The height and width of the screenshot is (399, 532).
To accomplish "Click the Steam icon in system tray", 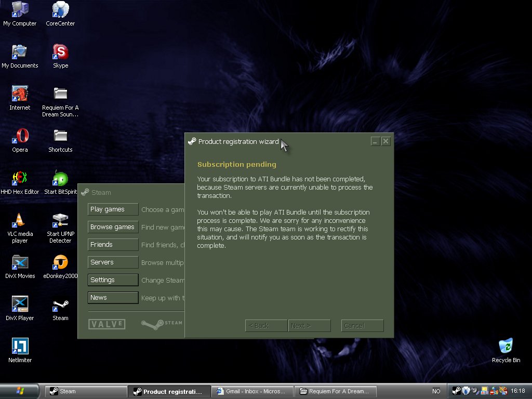I will (x=456, y=391).
